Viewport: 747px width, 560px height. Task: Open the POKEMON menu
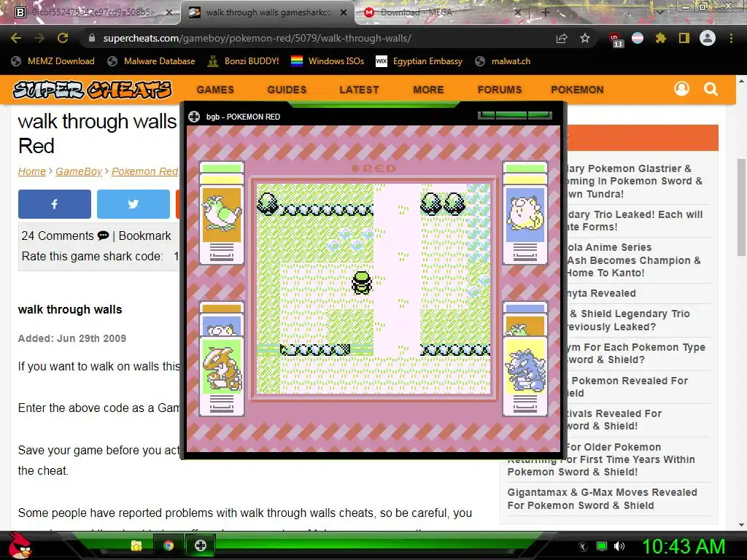(578, 90)
